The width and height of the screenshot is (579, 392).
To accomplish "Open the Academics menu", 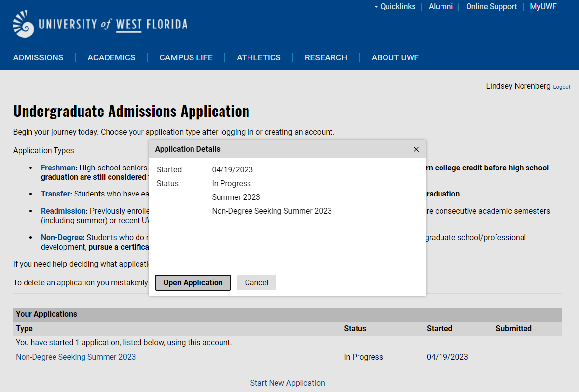I will (111, 57).
